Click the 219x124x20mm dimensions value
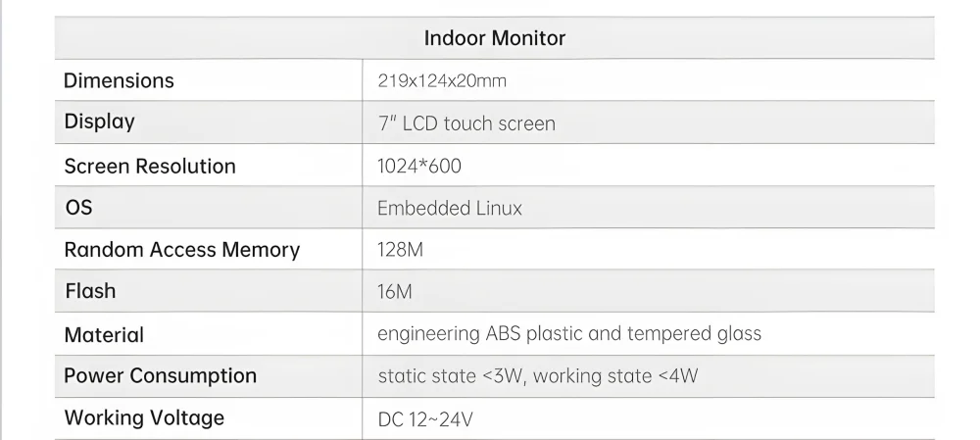The image size is (980, 440). tap(442, 80)
